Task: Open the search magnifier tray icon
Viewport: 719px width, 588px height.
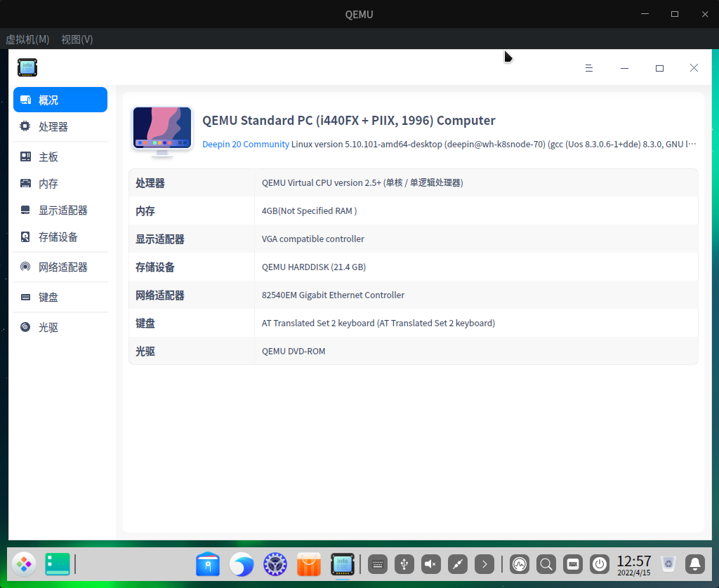Action: point(546,564)
